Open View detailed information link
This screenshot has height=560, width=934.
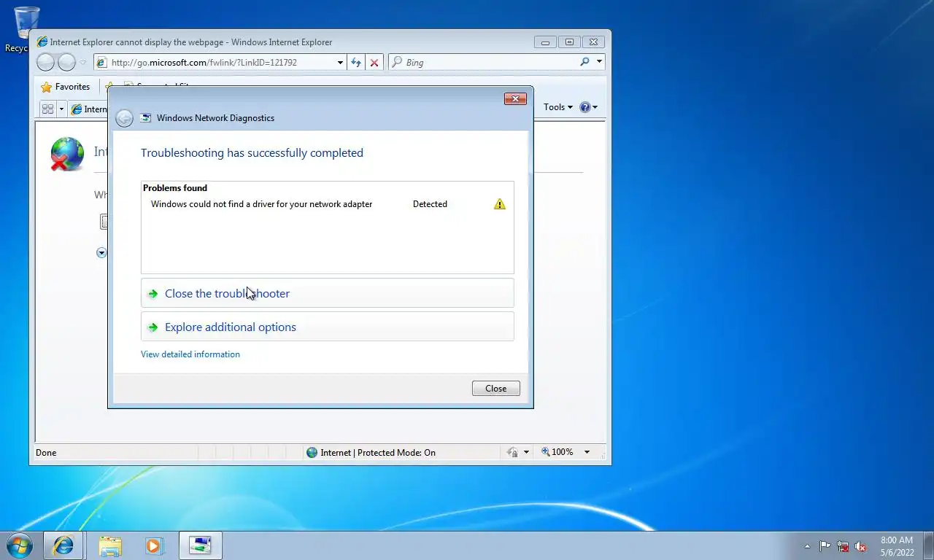190,354
